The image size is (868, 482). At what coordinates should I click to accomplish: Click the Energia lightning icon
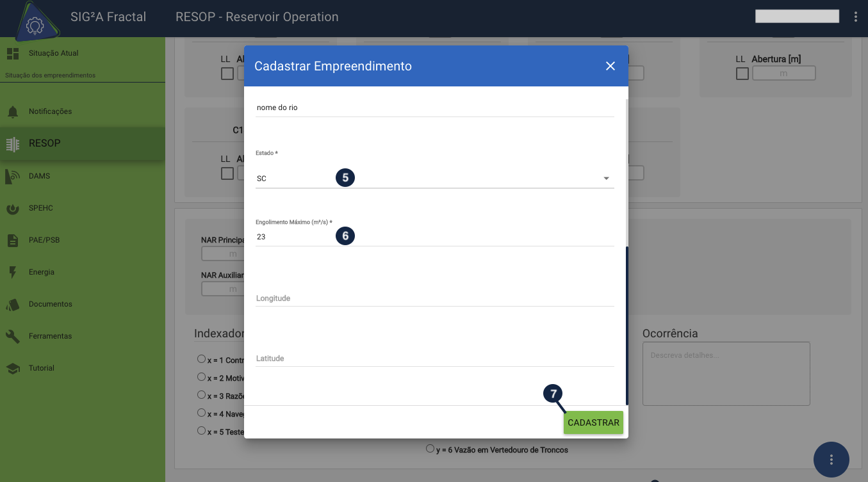13,273
